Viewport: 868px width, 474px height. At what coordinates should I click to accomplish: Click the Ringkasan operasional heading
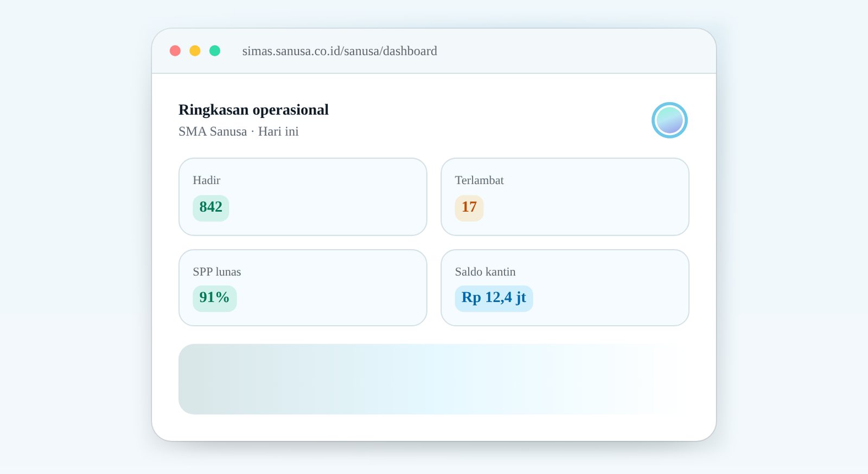[253, 110]
